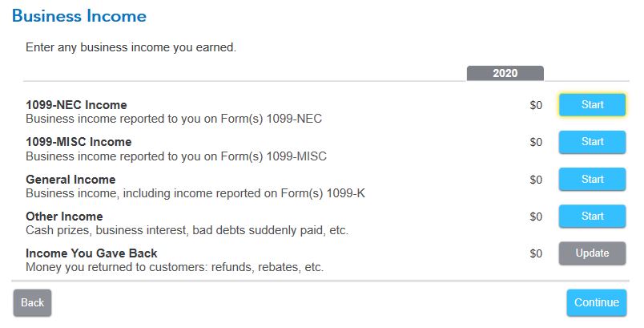Screen dimensions: 644x328
Task: Click the $0 amount for 1099-NEC Income
Action: [536, 105]
